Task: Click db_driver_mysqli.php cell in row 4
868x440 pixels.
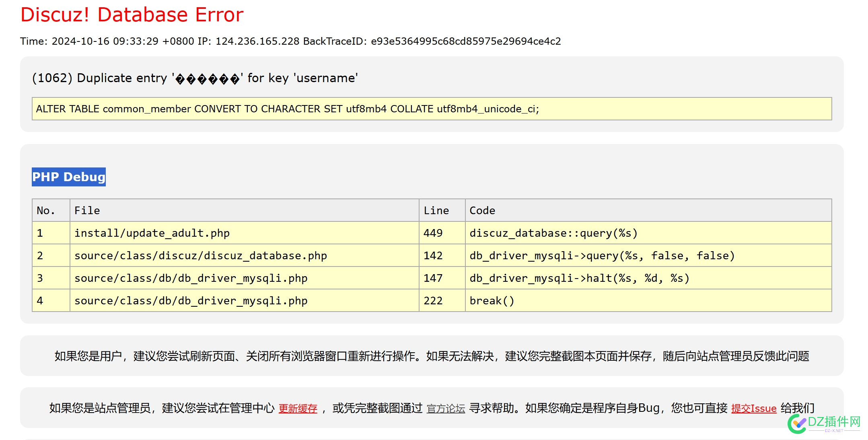Action: [244, 300]
